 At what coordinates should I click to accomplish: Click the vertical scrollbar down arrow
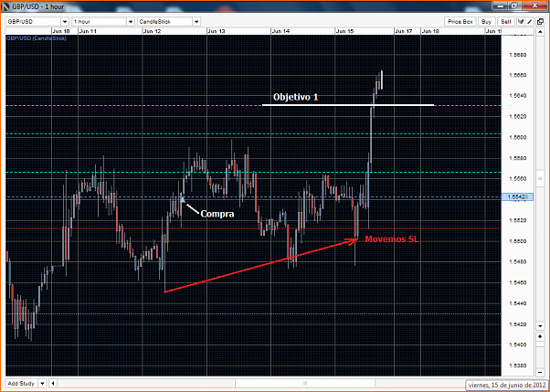point(540,326)
